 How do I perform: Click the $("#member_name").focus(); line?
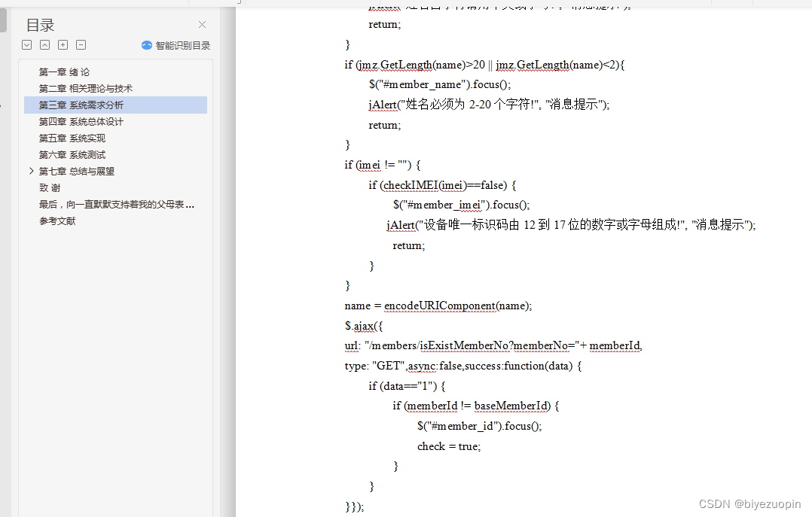440,84
